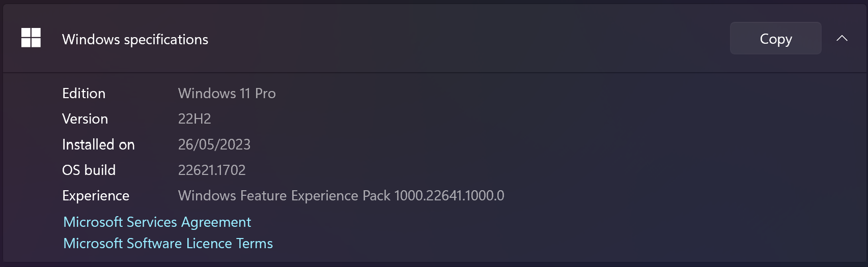Image resolution: width=868 pixels, height=267 pixels.
Task: Click the Windows Feature Experience Pack text
Action: (x=284, y=196)
